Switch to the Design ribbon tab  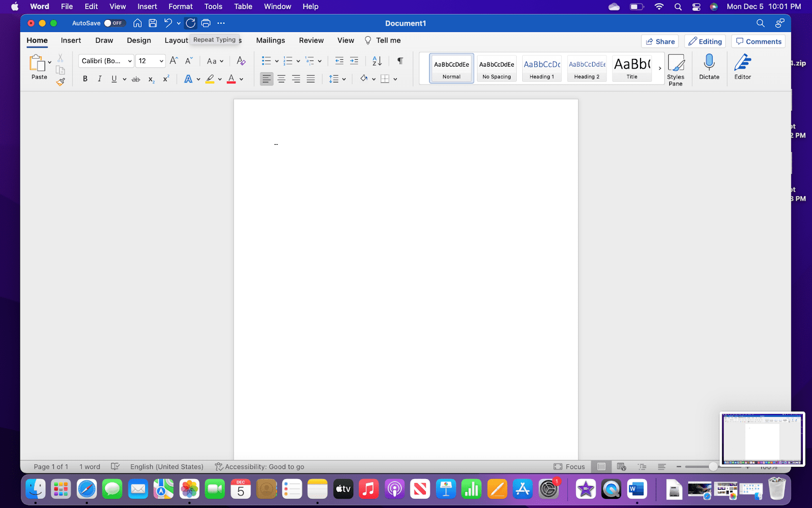[139, 40]
